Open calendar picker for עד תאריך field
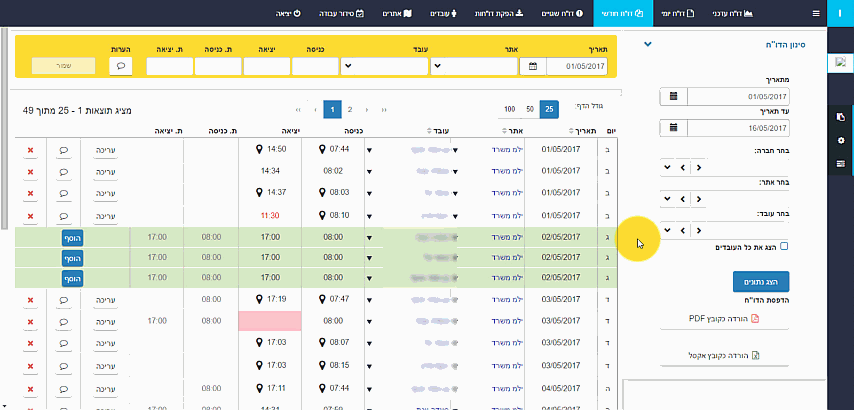Image resolution: width=854 pixels, height=410 pixels. tap(673, 128)
